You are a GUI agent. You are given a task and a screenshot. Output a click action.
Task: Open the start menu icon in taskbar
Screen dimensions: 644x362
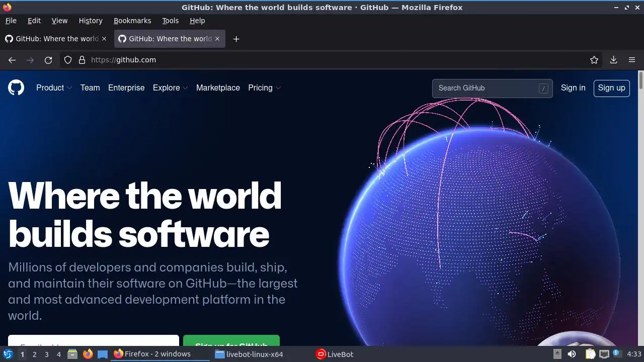[8, 354]
